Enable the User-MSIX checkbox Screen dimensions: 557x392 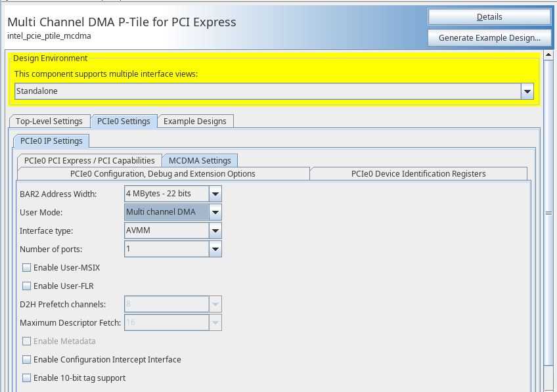(27, 268)
